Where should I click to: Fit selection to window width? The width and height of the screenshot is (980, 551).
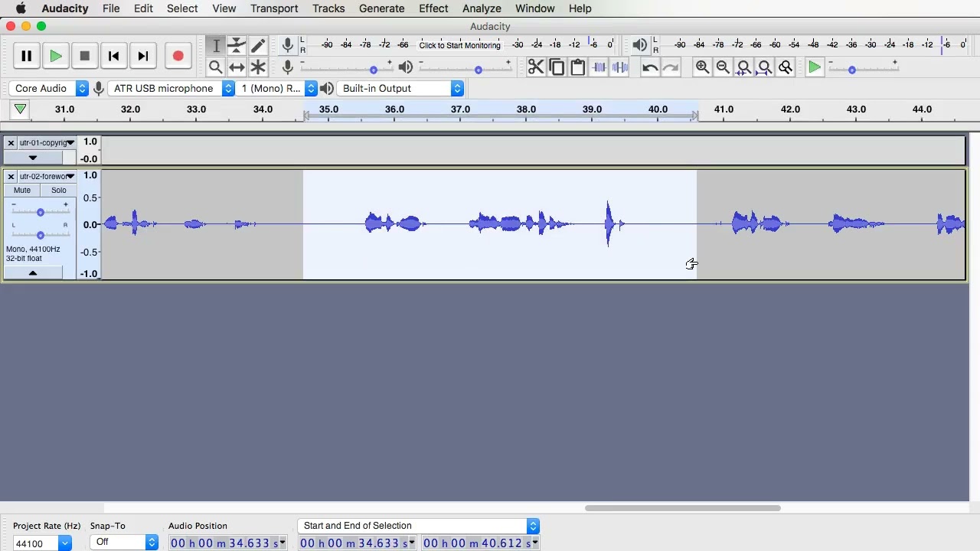coord(743,67)
